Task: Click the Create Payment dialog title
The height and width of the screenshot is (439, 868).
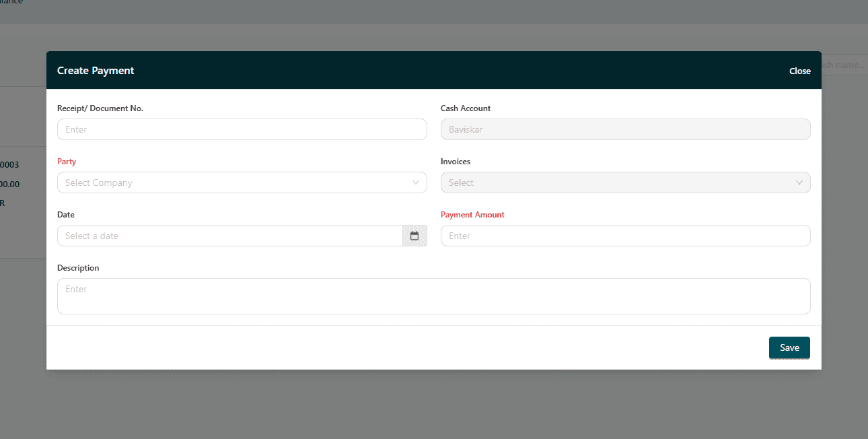Action: (x=96, y=71)
